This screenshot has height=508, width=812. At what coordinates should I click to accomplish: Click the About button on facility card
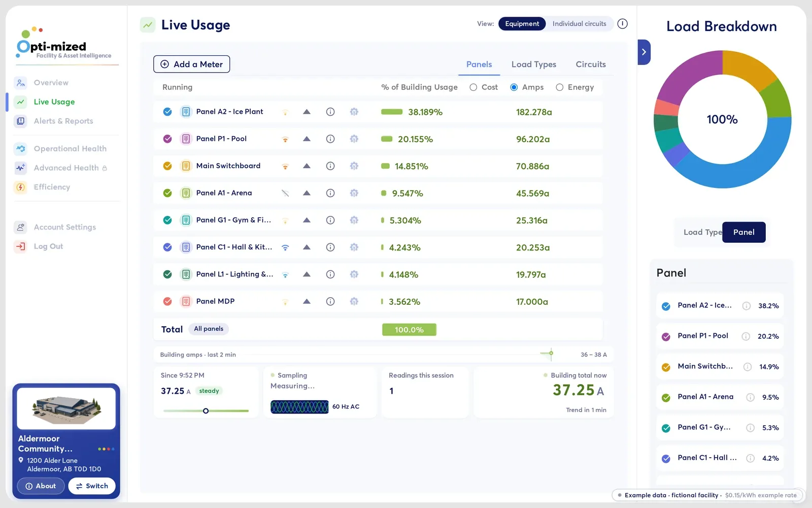pos(41,486)
